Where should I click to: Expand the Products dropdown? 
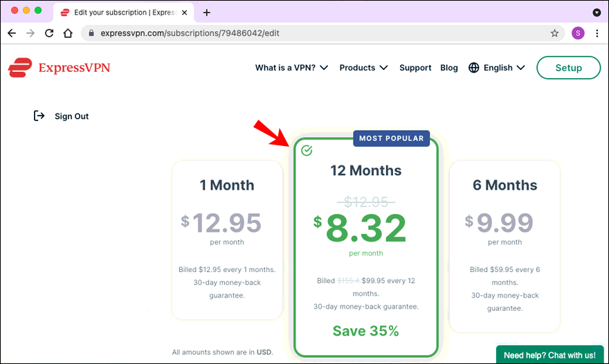point(363,68)
